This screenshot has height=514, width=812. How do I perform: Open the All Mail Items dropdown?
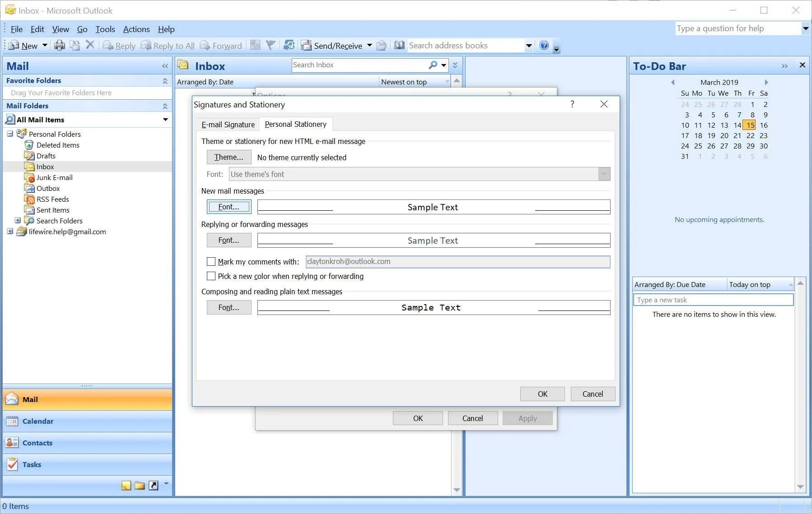[x=165, y=120]
